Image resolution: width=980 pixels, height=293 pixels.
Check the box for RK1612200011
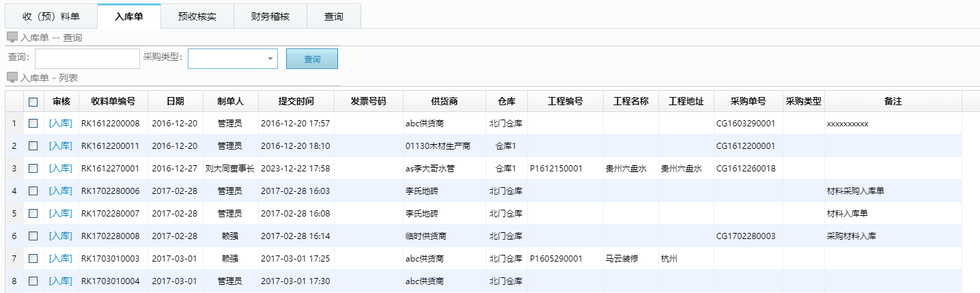(33, 146)
